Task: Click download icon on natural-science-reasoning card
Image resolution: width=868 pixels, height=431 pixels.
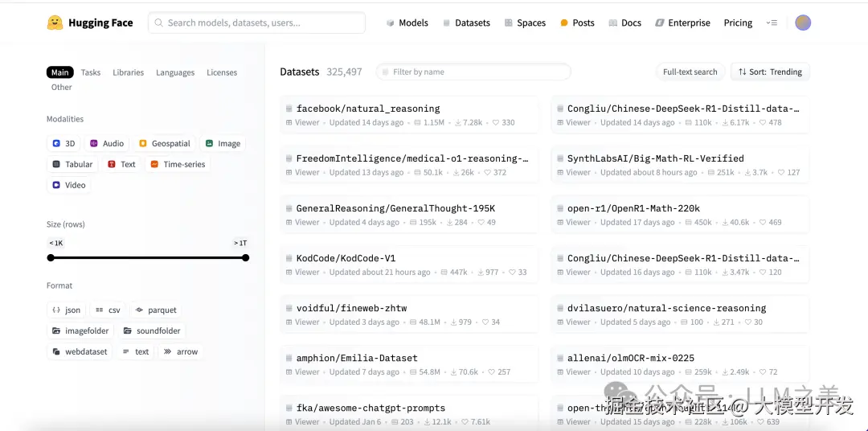Action: [x=717, y=322]
